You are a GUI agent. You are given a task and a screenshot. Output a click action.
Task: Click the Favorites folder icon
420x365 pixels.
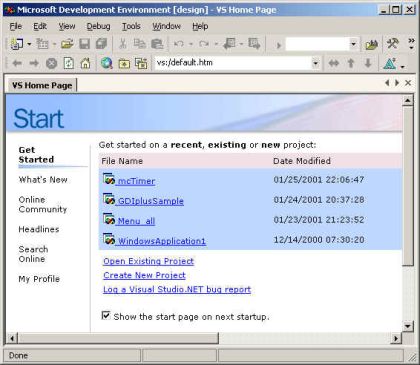click(124, 63)
